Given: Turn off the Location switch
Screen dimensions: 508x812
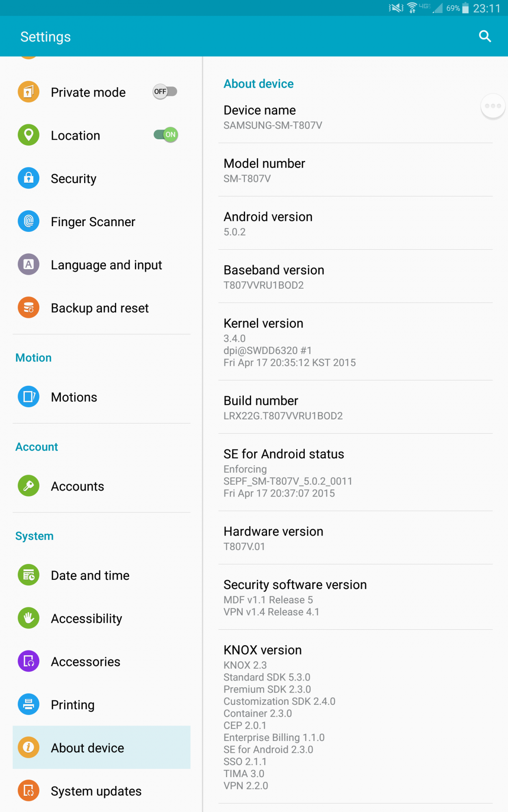Looking at the screenshot, I should (x=166, y=135).
